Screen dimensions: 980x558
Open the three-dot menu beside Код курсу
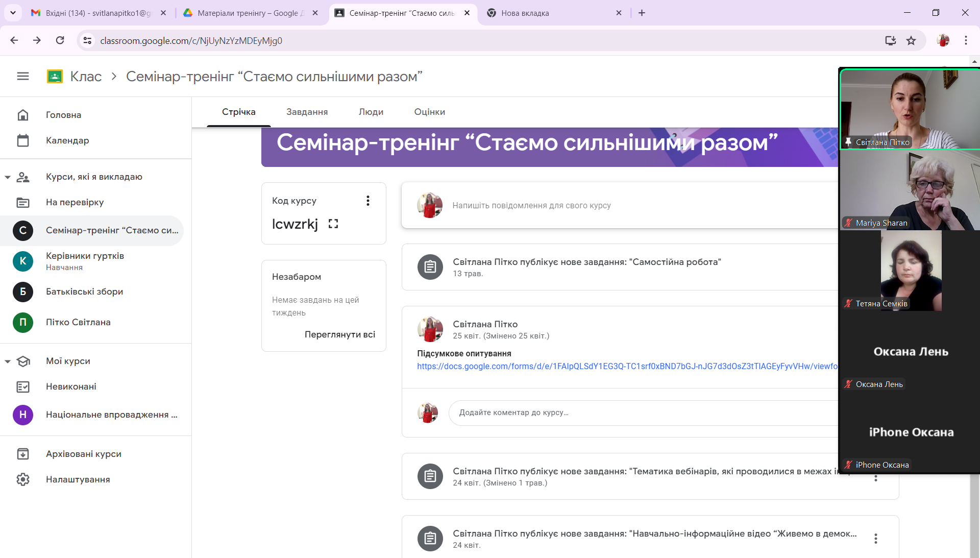[x=367, y=201]
